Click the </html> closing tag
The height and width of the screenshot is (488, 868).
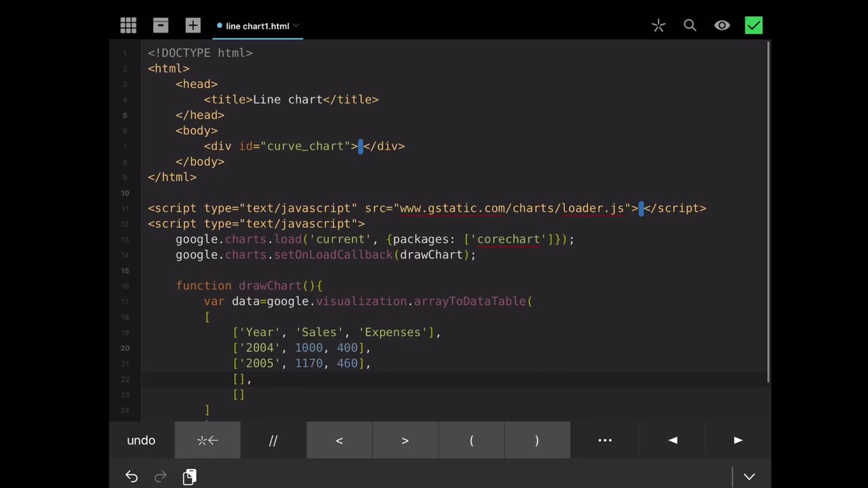tap(172, 178)
